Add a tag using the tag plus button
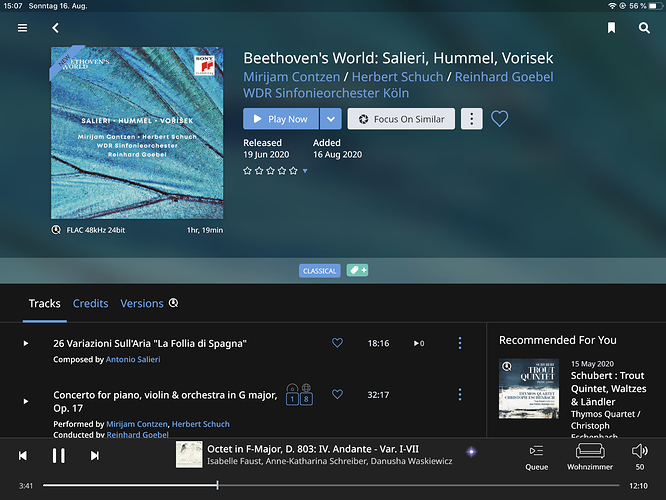666x500 pixels. coord(358,270)
